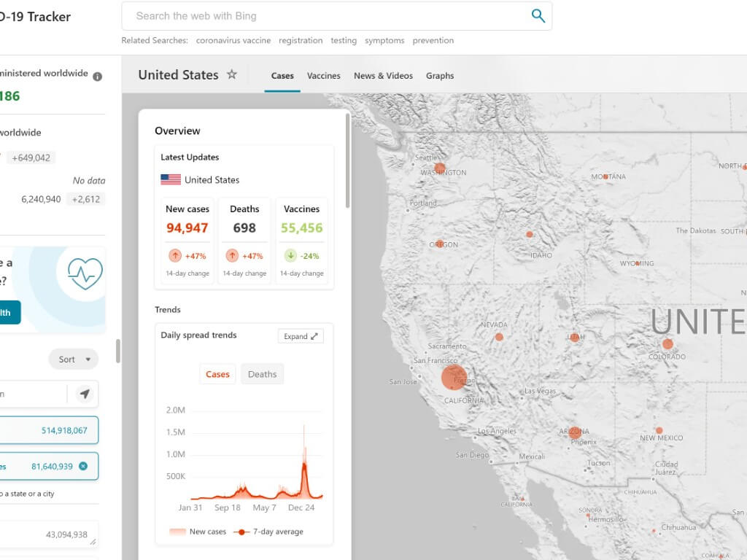Viewport: 747px width, 560px height.
Task: Click the info icon beside administered worldwide
Action: [x=98, y=77]
